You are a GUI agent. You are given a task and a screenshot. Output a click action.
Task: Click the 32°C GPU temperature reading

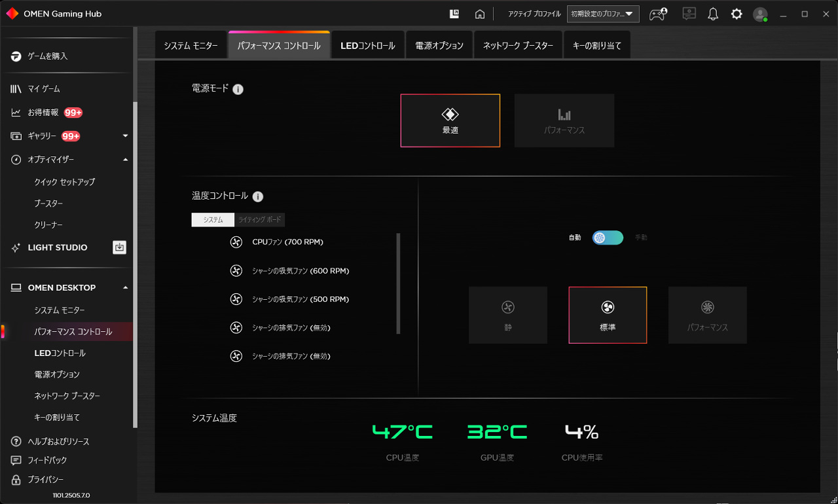coord(497,432)
